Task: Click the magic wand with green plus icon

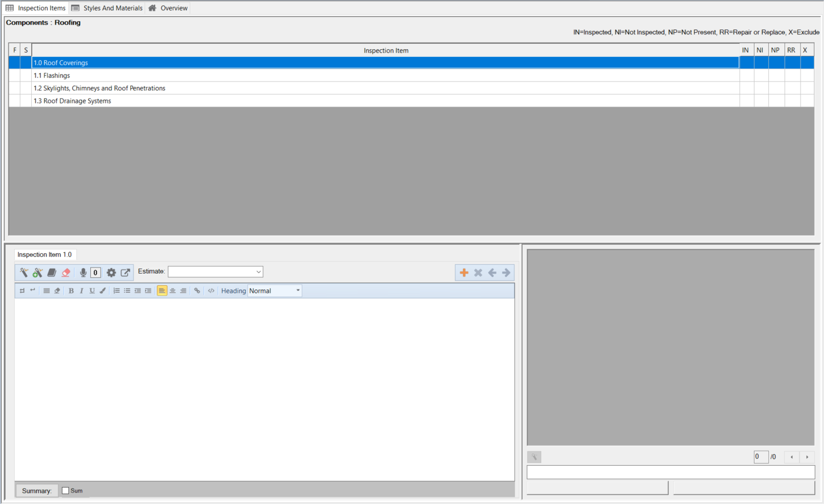Action: (x=38, y=273)
